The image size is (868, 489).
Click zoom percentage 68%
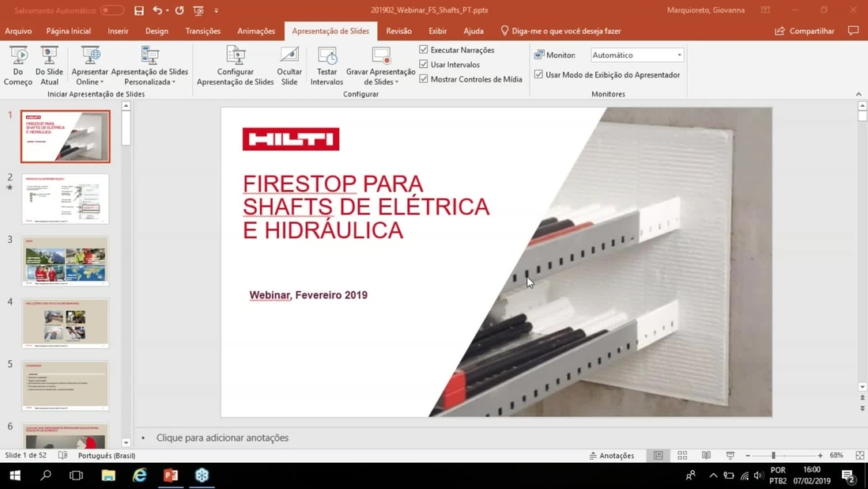pos(836,455)
